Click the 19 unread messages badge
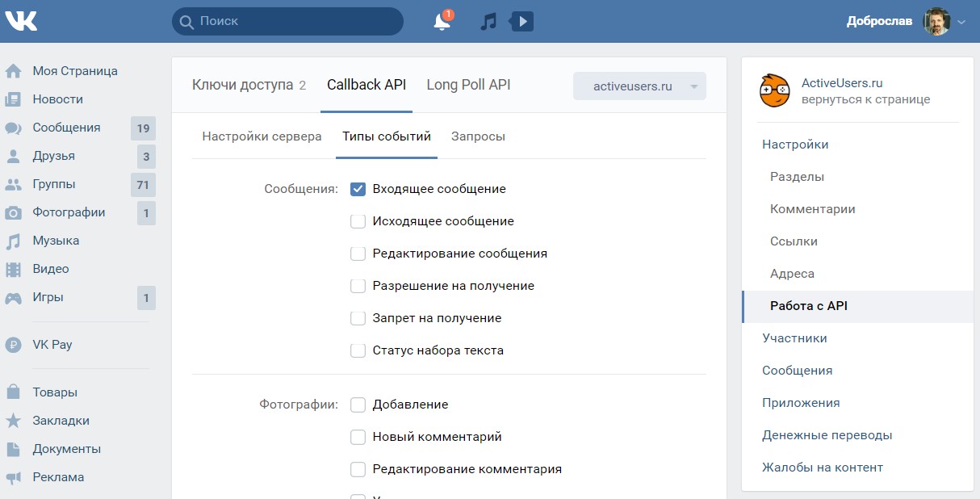The image size is (980, 499). [144, 128]
